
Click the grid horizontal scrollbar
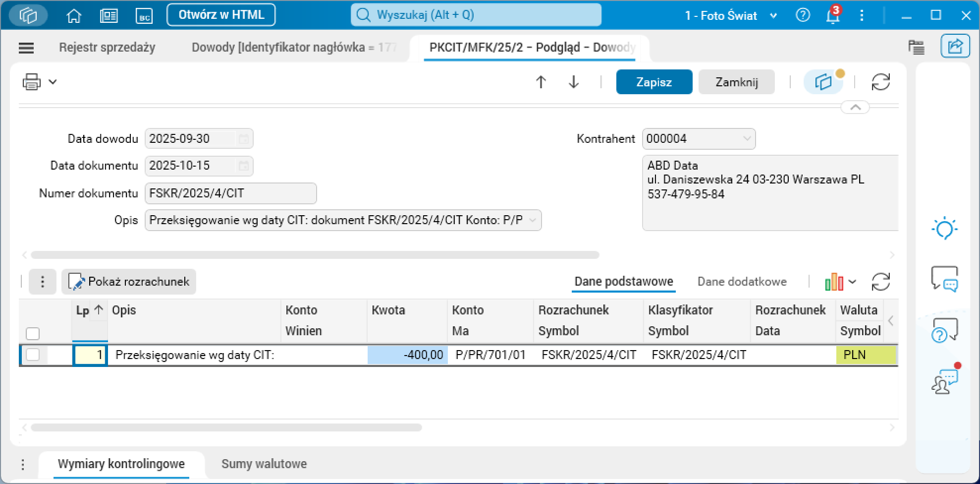pyautogui.click(x=226, y=427)
